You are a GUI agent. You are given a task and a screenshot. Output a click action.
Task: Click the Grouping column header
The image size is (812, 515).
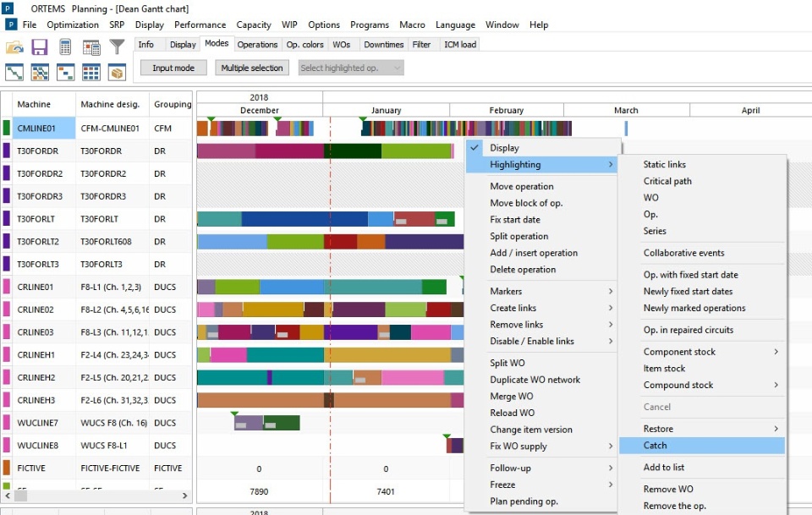[172, 104]
